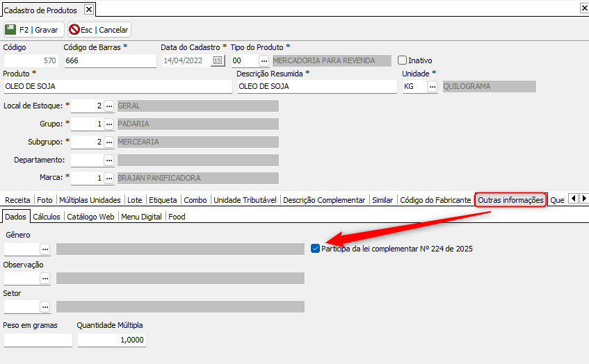This screenshot has width=589, height=364.
Task: Click the Esc Cancelar button
Action: (99, 30)
